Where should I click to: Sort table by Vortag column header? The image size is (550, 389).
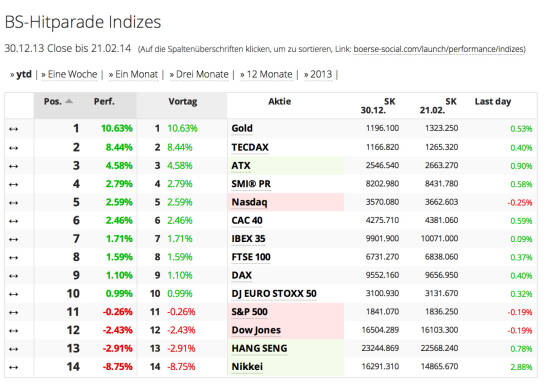tap(182, 102)
